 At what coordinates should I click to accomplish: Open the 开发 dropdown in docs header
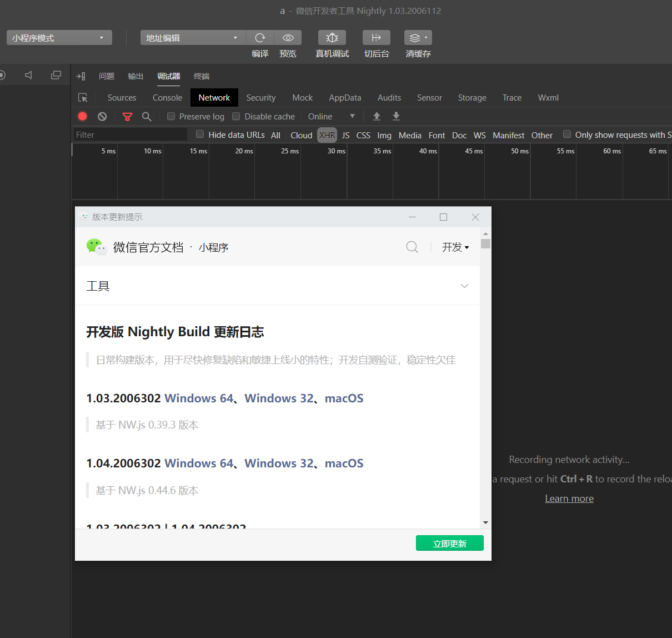(455, 247)
